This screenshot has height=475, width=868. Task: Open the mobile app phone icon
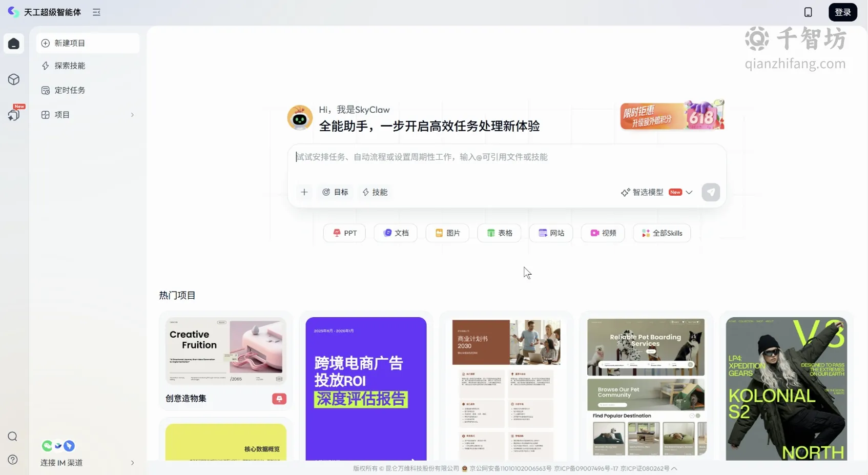coord(808,12)
